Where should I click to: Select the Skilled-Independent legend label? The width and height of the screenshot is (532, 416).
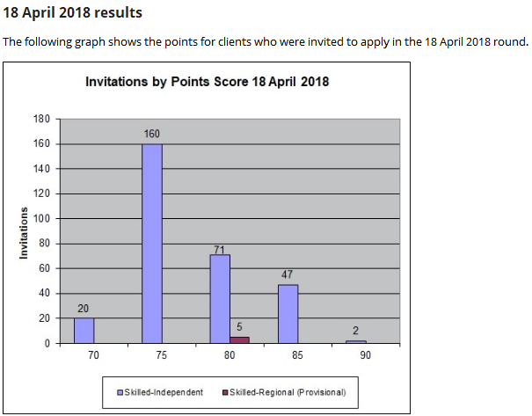(164, 391)
